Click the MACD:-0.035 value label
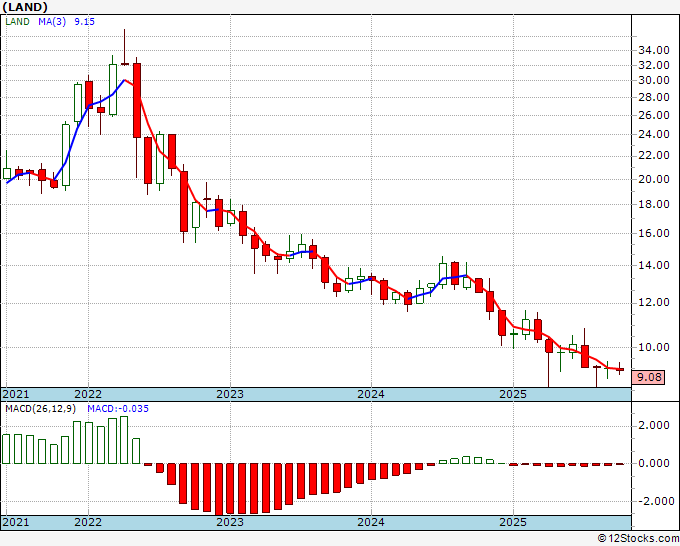Image resolution: width=680 pixels, height=546 pixels. (118, 409)
